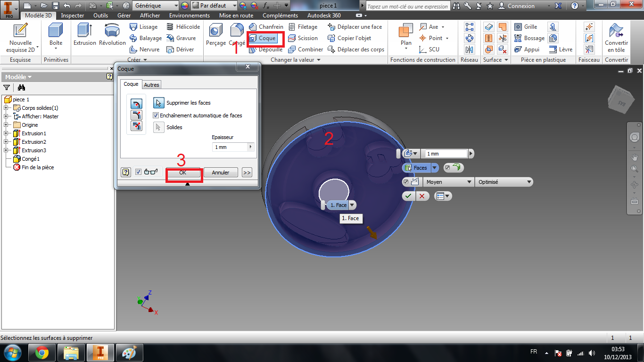Pick the Hélicoïde coil tool

[183, 27]
